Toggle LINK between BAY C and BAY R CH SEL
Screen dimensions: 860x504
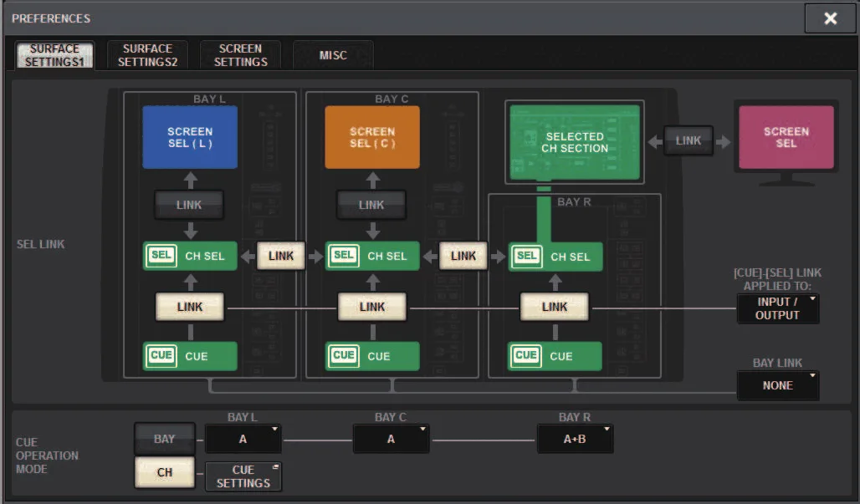(x=463, y=256)
